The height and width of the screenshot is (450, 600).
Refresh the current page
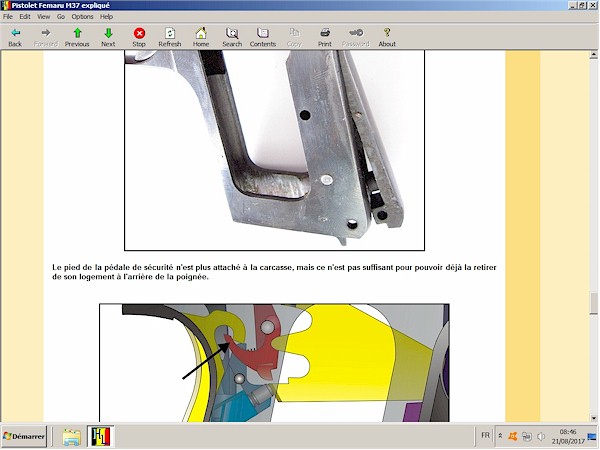170,38
